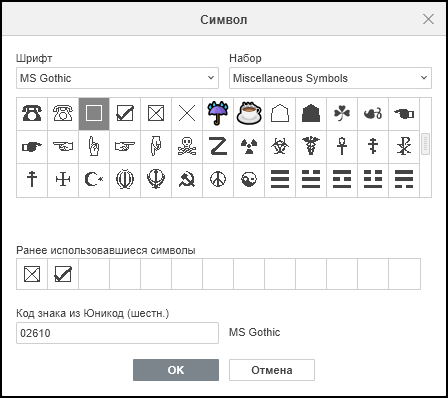448x398 pixels.
Task: Choose the ballot box with X symbol in grid
Action: coord(156,114)
